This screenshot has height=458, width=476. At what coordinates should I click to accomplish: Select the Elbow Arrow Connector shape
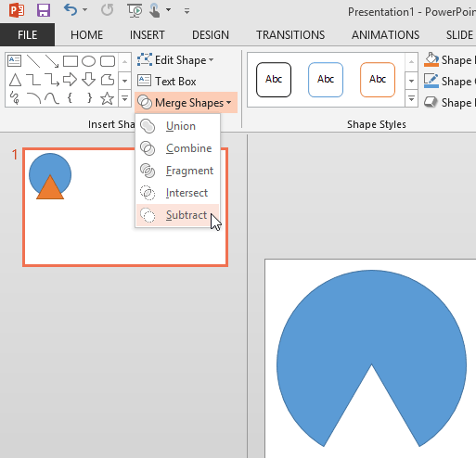52,80
